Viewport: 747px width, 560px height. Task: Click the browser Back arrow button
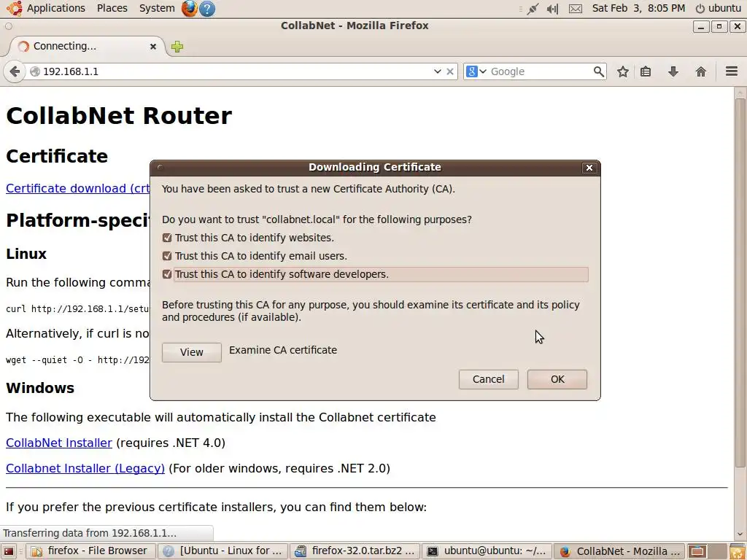[x=15, y=71]
